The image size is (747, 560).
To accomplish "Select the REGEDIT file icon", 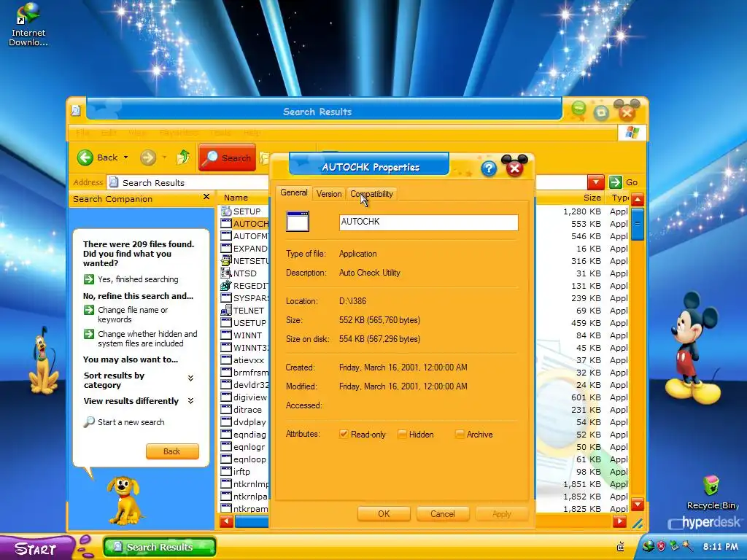I will coord(226,286).
